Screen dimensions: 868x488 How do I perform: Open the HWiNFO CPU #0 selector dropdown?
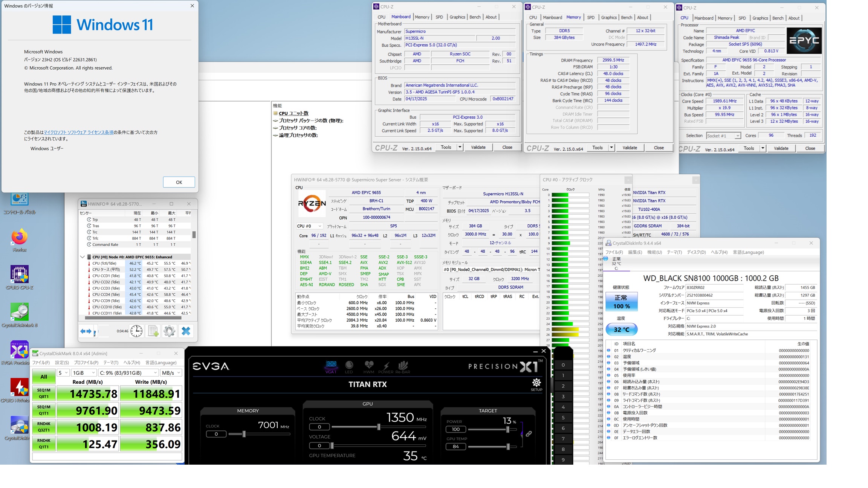click(x=309, y=226)
